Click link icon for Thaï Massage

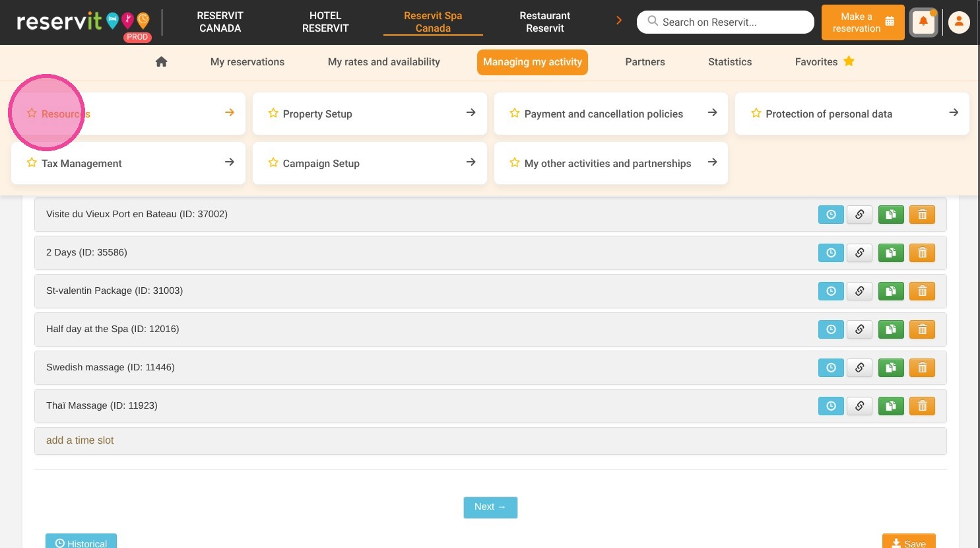coord(859,406)
